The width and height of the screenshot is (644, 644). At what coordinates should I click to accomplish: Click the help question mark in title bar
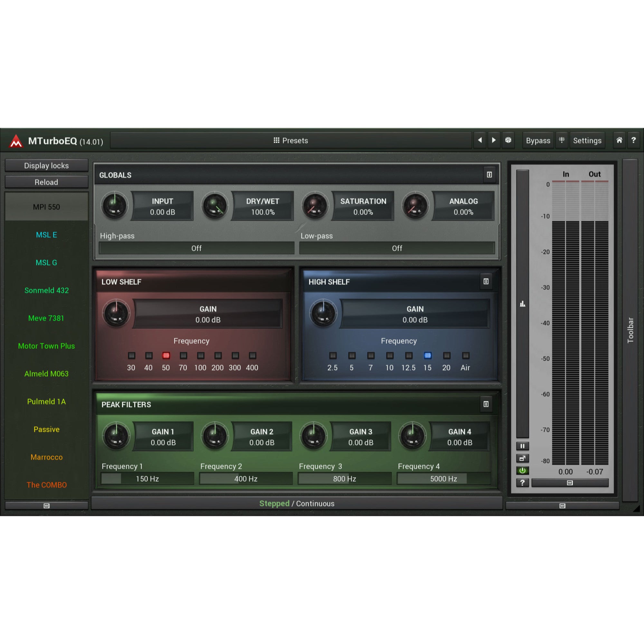[x=633, y=140]
